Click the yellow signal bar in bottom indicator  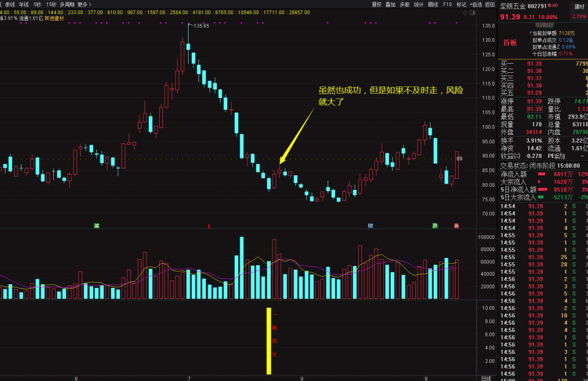pos(268,341)
